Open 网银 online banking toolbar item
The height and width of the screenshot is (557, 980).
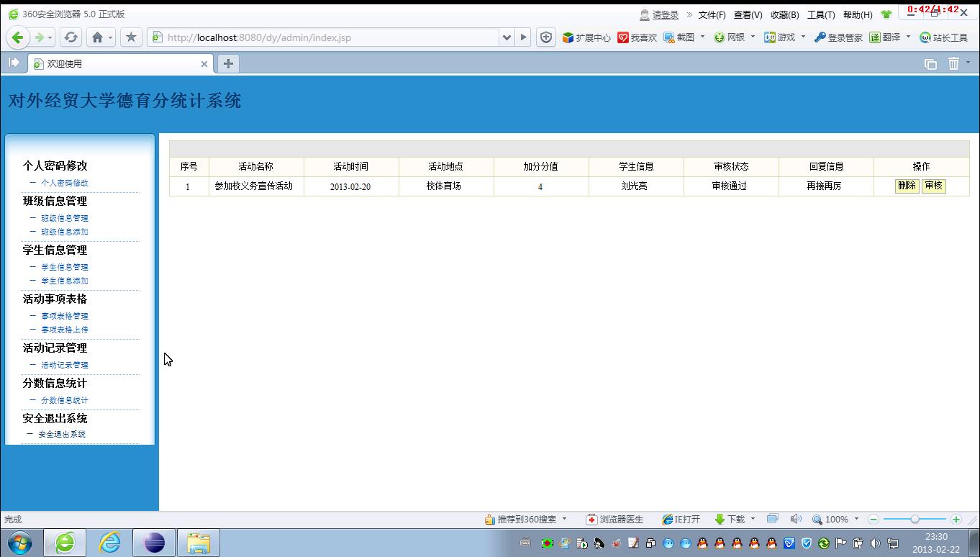click(729, 37)
